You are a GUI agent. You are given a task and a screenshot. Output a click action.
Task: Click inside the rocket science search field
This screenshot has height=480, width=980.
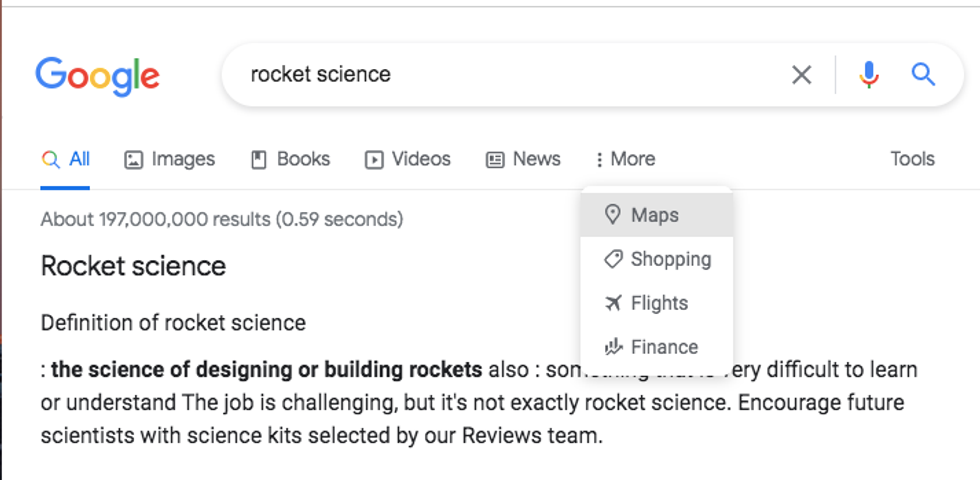500,75
